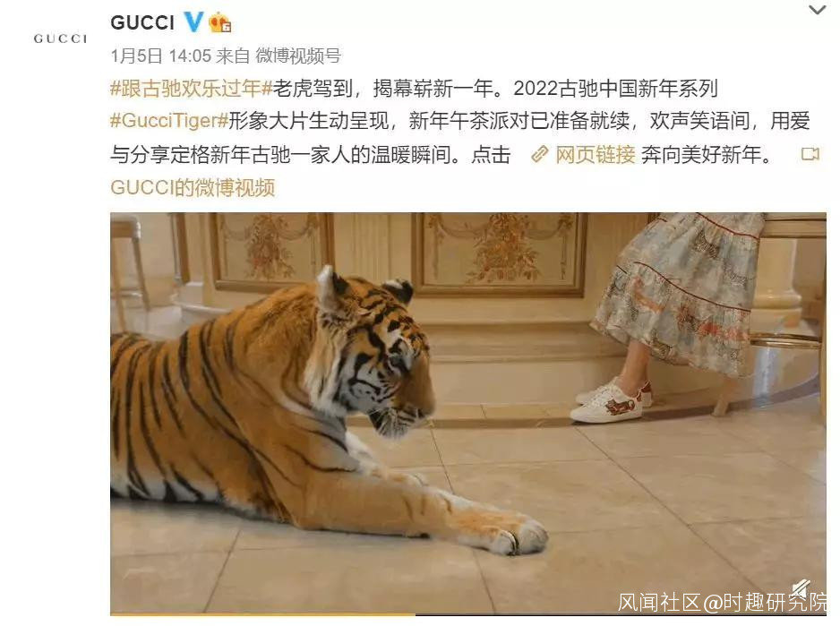Click the unplayed dark end of progress bar

click(x=621, y=614)
